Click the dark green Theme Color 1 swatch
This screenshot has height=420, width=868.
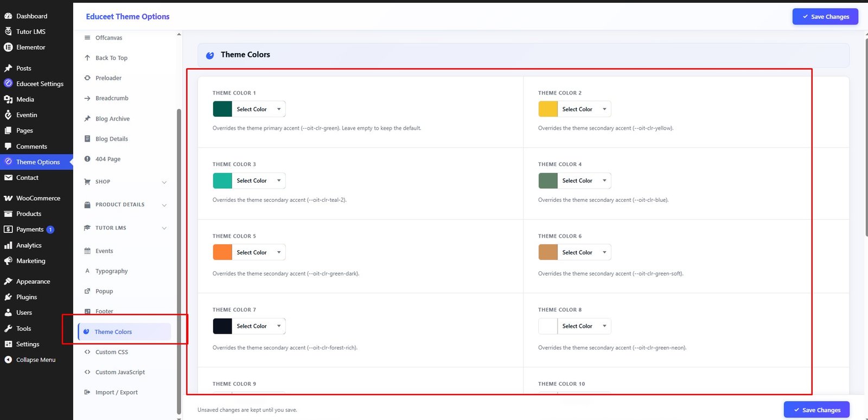point(222,109)
